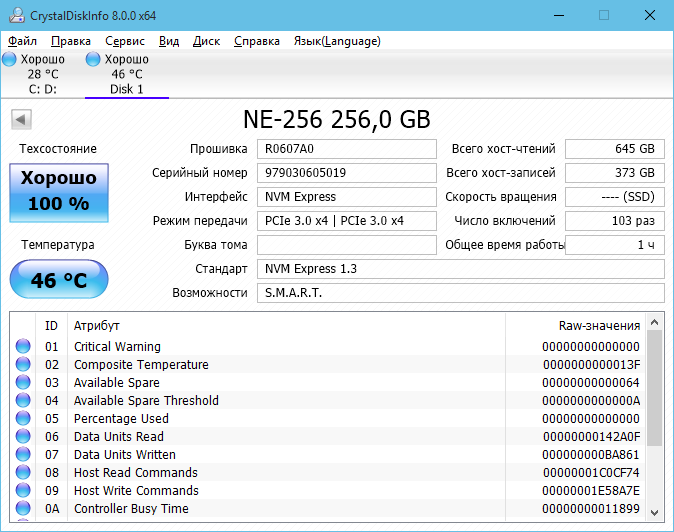
Task: Click the Скорость вращения value ---- (SSD)
Action: coord(615,197)
